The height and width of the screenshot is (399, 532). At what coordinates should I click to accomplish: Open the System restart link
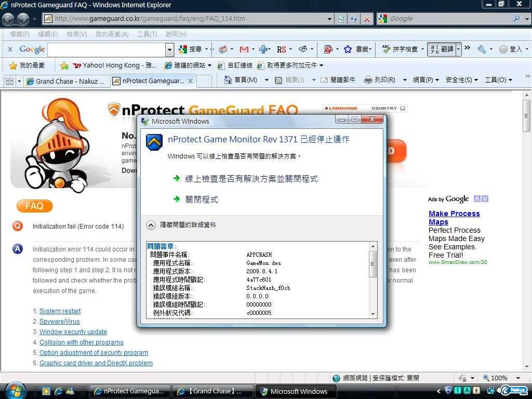(60, 311)
